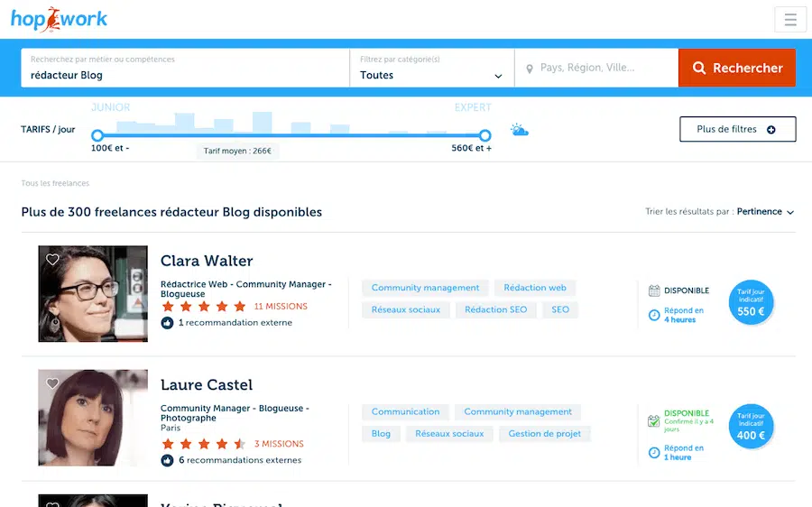Click the location pin icon in search bar
Image resolution: width=812 pixels, height=507 pixels.
pyautogui.click(x=530, y=69)
